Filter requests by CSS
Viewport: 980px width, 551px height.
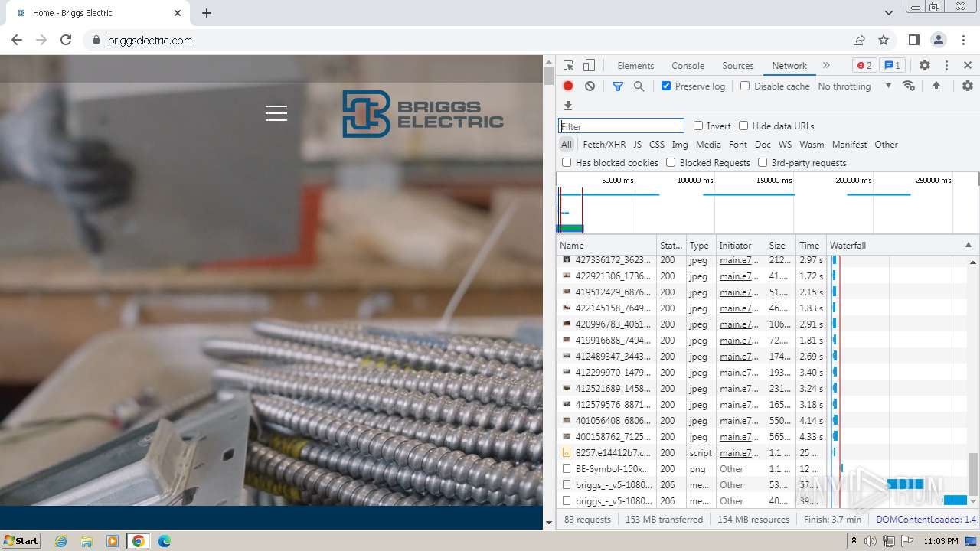pos(657,145)
